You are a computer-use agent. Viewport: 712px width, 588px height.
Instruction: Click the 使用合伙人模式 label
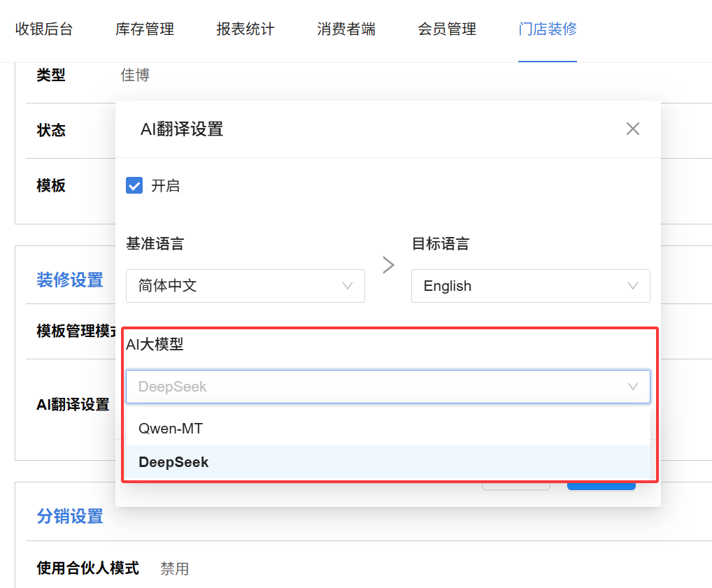point(87,568)
